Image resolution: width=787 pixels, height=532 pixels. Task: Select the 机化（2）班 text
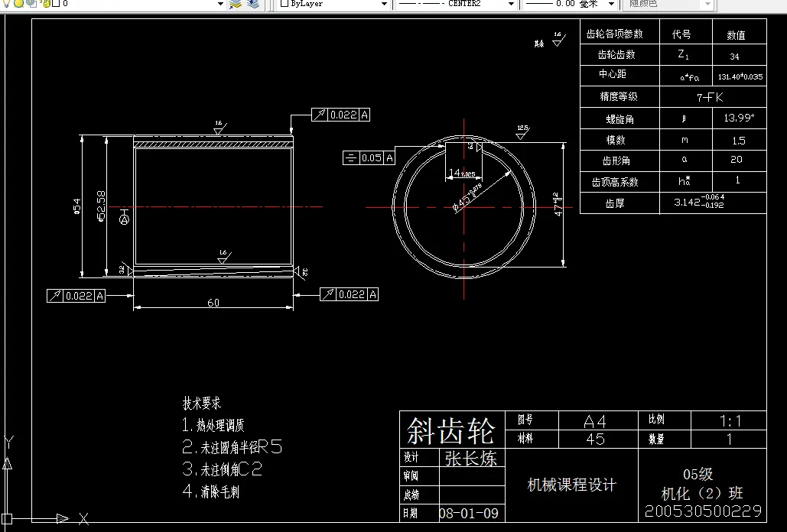click(701, 493)
